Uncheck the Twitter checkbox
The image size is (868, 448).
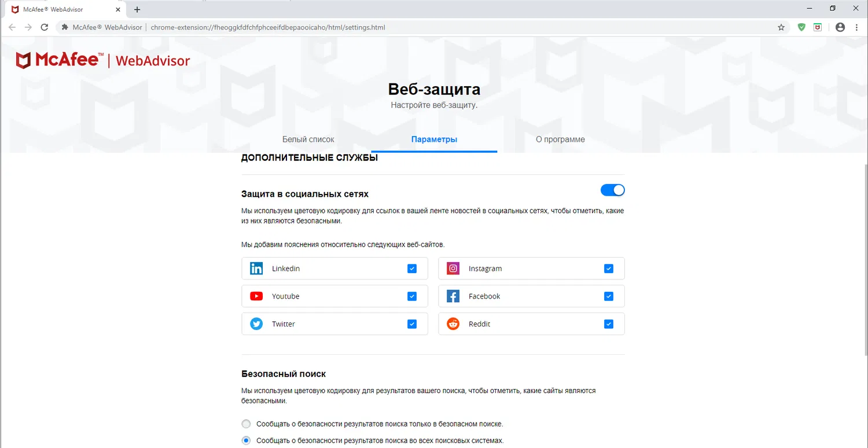(412, 324)
